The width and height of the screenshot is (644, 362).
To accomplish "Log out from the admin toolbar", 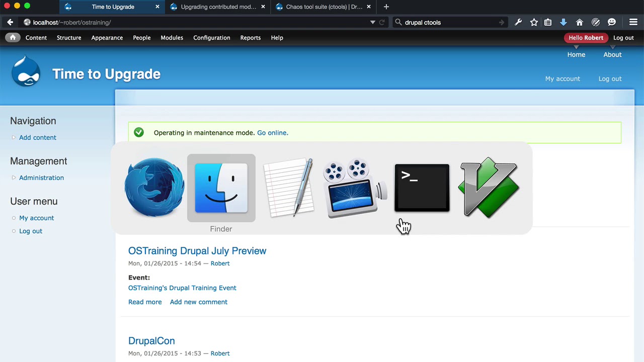I will click(x=624, y=38).
